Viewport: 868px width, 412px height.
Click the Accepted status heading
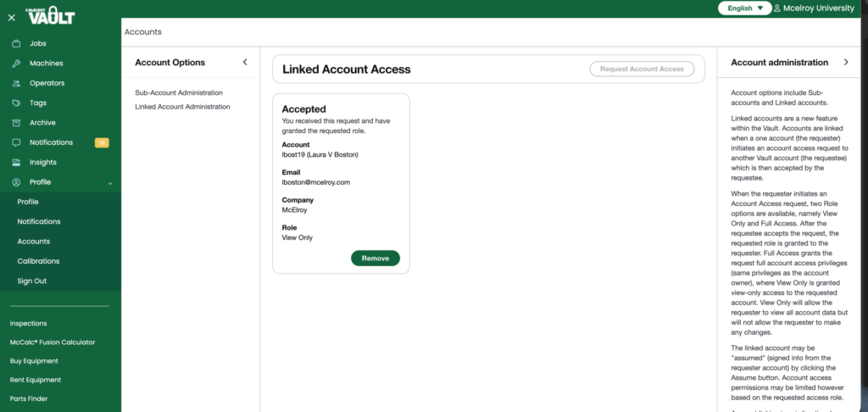click(304, 109)
